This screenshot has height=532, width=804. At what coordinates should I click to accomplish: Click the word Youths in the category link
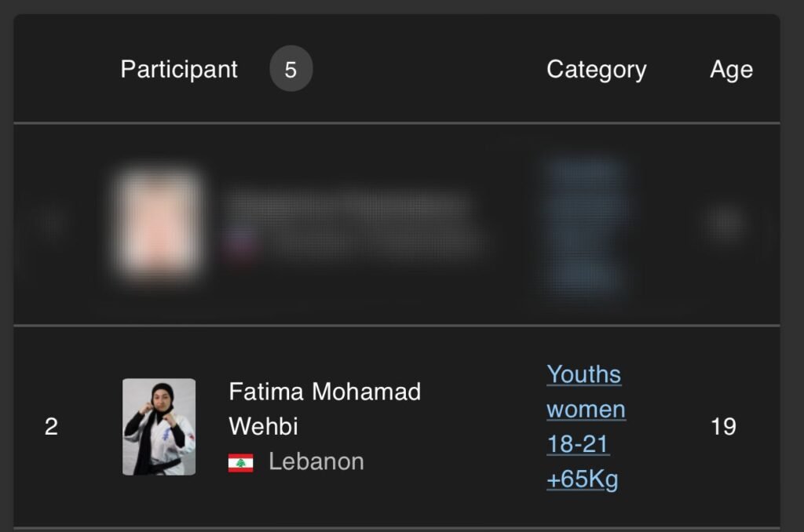583,374
